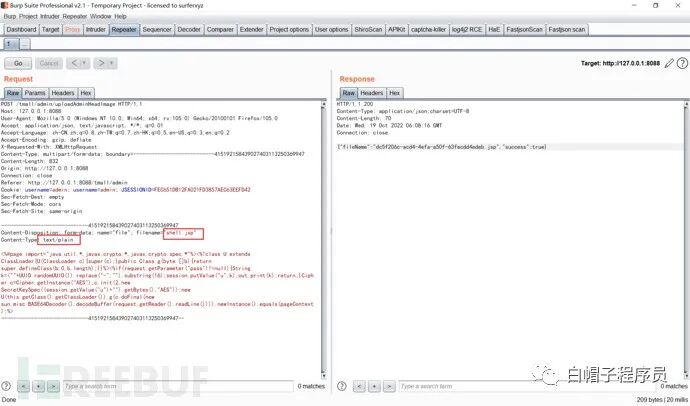The width and height of the screenshot is (690, 406).
Task: Switch to the Decoder tab
Action: 189,29
